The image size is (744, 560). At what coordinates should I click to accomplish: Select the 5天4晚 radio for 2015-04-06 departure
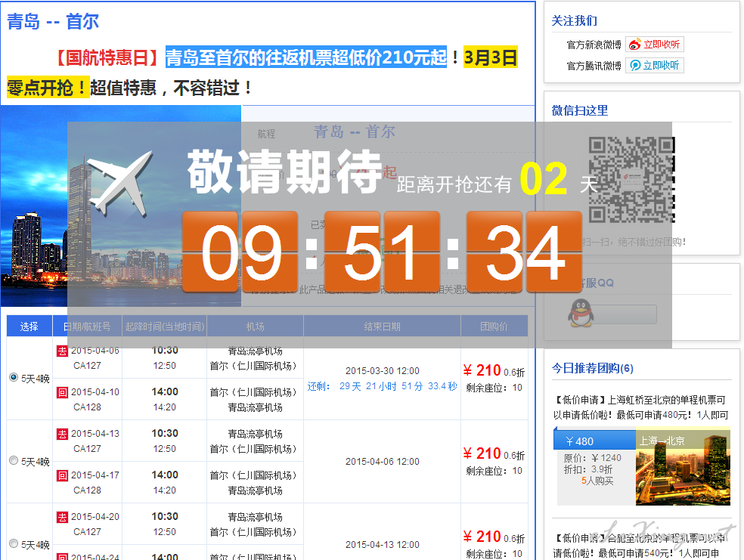(14, 377)
